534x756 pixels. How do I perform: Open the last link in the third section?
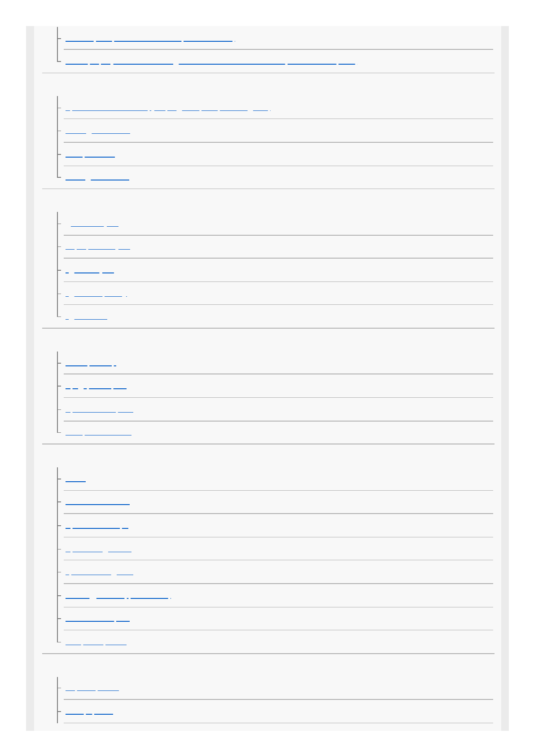coord(87,318)
